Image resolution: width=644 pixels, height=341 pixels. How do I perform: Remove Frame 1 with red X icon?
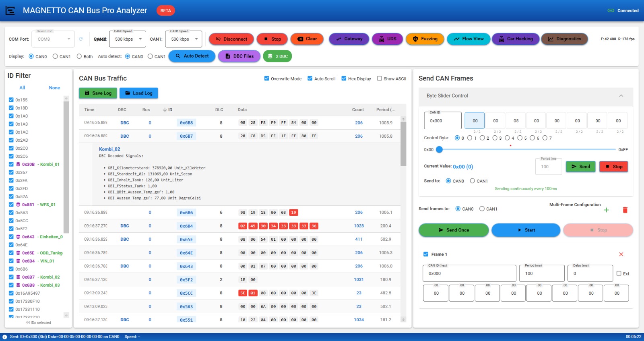tap(621, 254)
